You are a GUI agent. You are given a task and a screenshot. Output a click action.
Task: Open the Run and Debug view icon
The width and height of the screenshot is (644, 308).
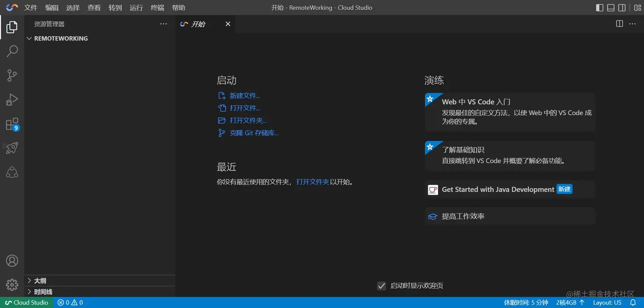[12, 100]
